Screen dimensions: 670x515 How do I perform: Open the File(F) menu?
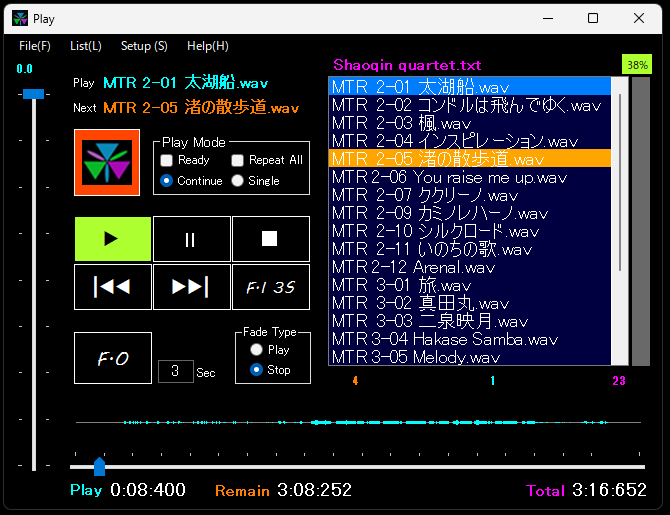[x=35, y=46]
